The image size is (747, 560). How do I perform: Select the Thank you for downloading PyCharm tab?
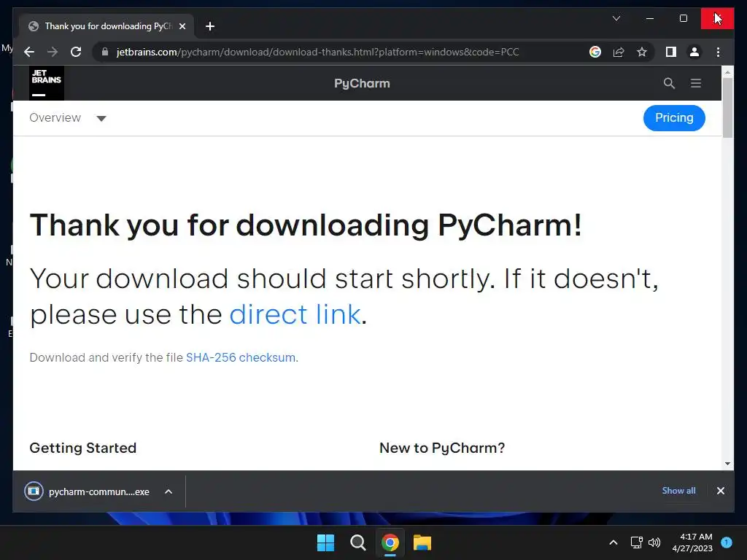(x=107, y=26)
